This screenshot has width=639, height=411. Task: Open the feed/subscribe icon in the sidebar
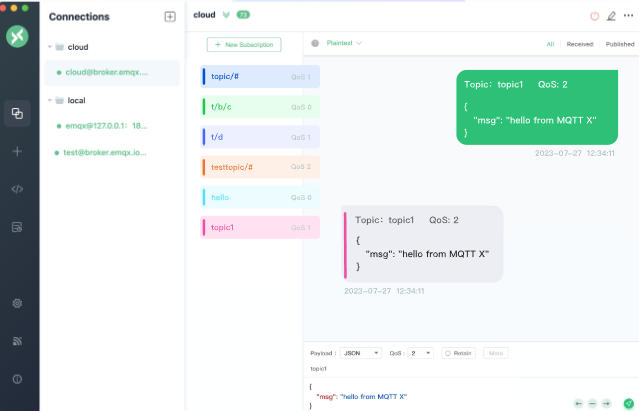tap(17, 341)
